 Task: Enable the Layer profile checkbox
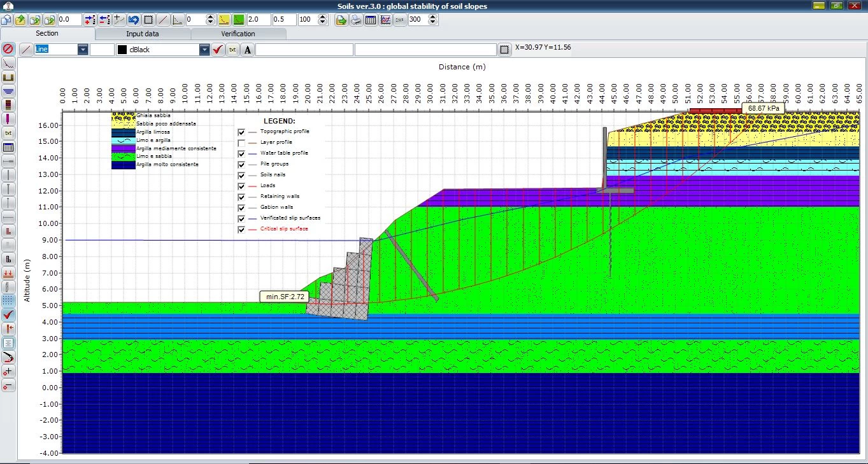coord(241,143)
